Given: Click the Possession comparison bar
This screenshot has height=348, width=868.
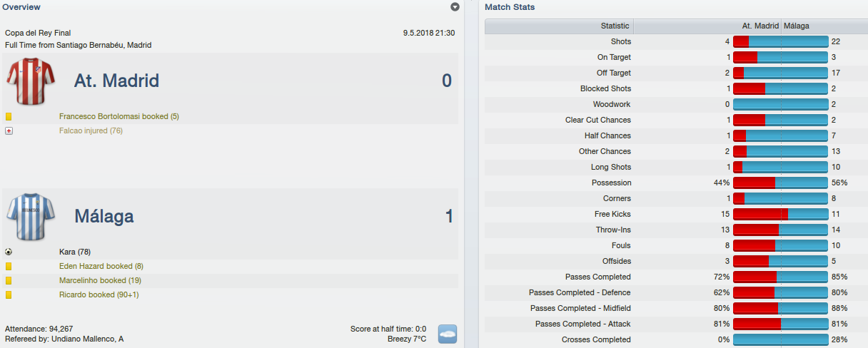Looking at the screenshot, I should click(x=780, y=183).
